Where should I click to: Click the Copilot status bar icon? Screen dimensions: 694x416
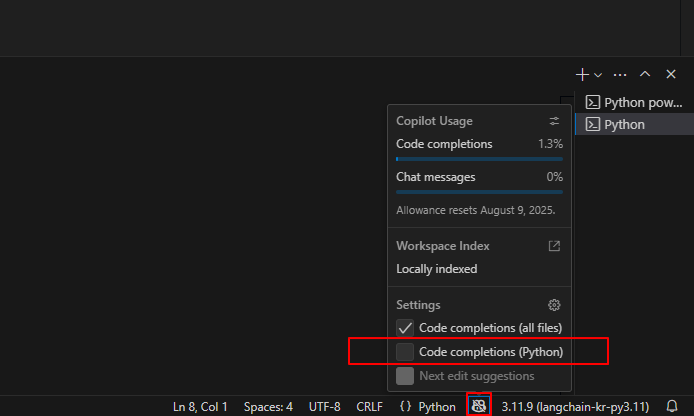478,406
